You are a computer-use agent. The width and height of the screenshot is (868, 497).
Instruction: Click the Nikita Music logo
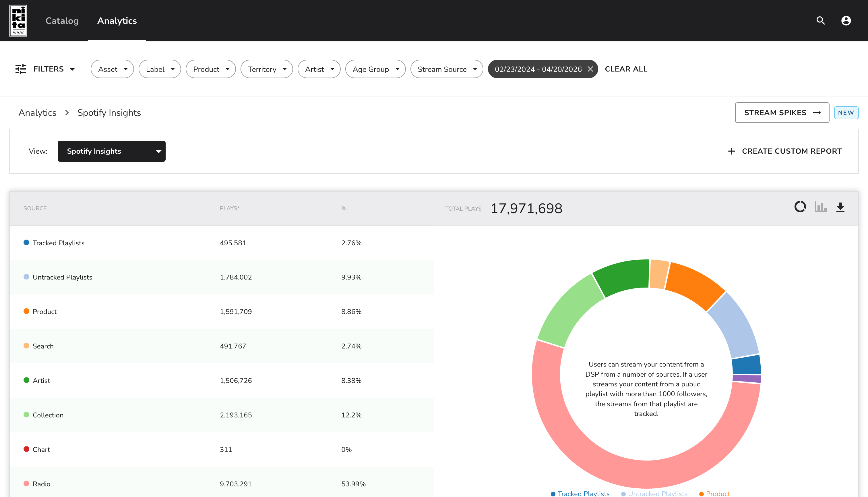[18, 20]
